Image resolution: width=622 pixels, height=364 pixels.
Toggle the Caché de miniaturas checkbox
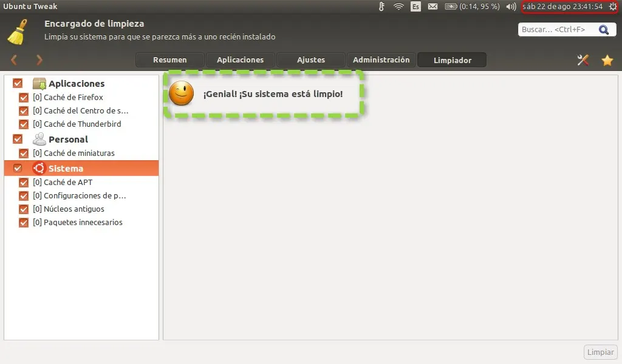[24, 153]
